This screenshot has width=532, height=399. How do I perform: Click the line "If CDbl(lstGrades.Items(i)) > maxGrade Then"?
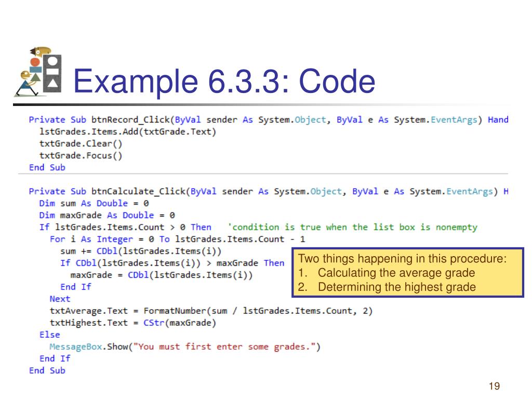172,263
